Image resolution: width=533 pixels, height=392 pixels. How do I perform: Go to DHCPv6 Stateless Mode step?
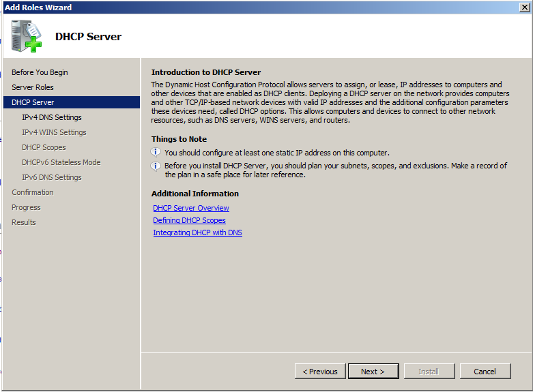(x=61, y=162)
